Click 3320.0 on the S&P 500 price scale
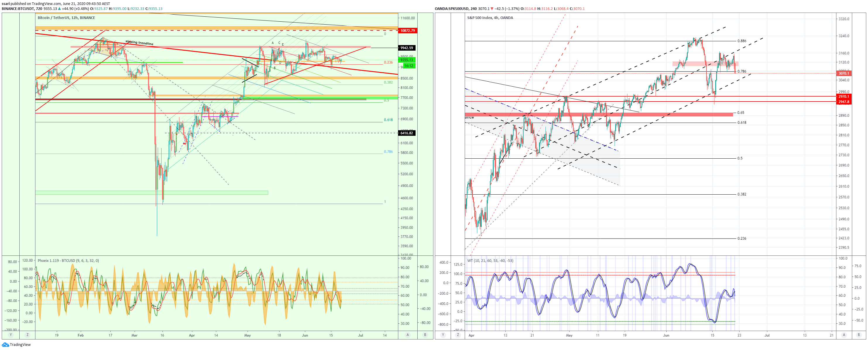The width and height of the screenshot is (868, 350). [x=844, y=19]
